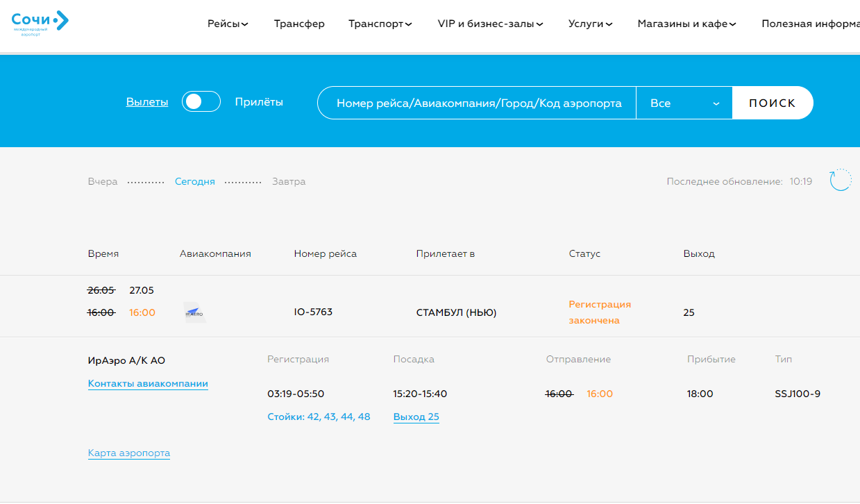Open Магазины и кафе menu
The width and height of the screenshot is (860, 504).
[x=686, y=24]
